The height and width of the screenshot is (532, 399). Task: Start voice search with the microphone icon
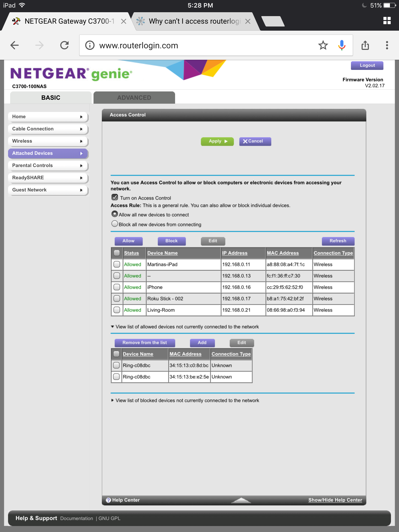[x=342, y=45]
